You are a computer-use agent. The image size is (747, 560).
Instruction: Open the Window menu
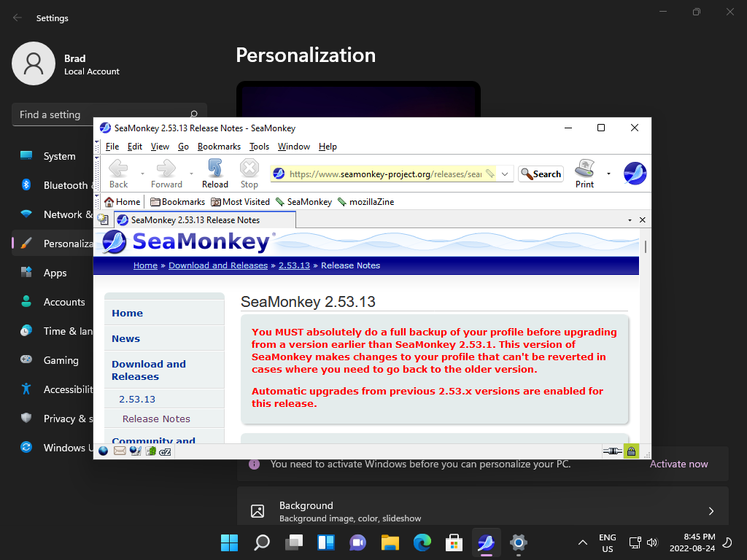[294, 147]
